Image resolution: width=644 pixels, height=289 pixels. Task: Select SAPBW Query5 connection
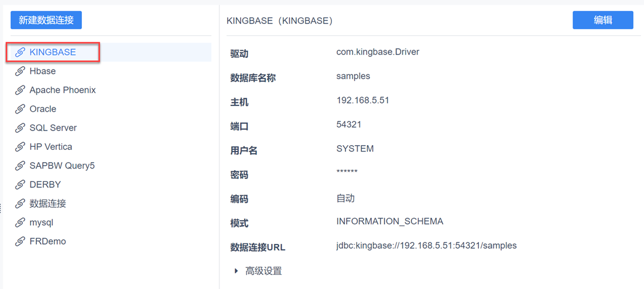(x=62, y=166)
